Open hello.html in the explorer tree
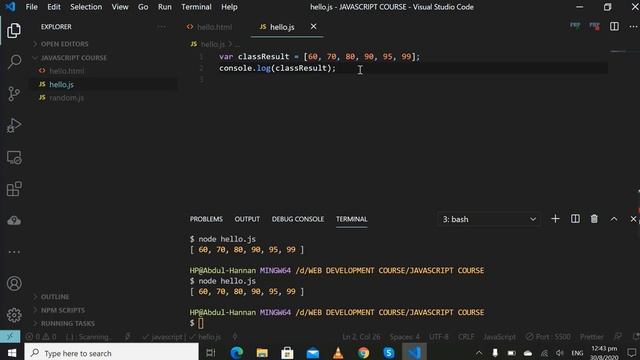 [x=67, y=71]
